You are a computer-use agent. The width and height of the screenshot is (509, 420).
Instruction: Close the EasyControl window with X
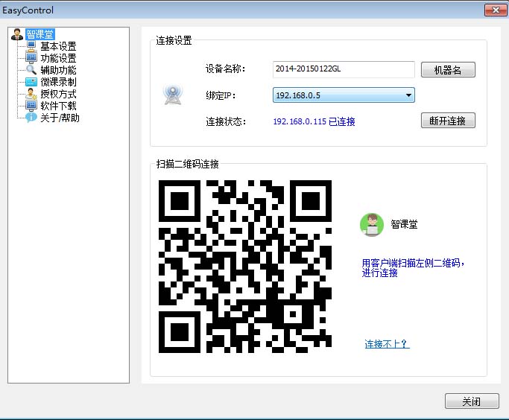click(491, 10)
